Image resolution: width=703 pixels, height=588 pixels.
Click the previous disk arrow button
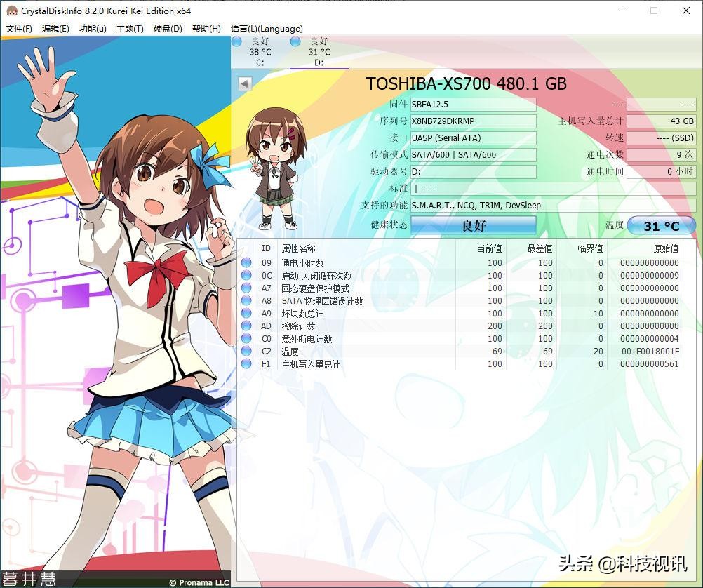click(x=245, y=83)
